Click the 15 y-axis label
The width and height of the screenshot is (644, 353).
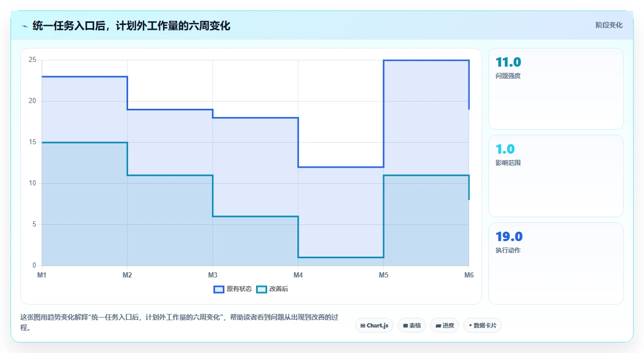click(x=32, y=142)
